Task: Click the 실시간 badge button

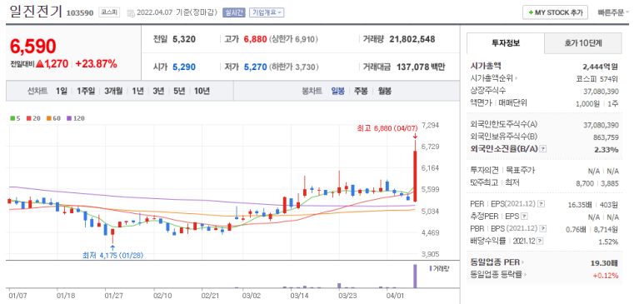Action: tap(234, 12)
